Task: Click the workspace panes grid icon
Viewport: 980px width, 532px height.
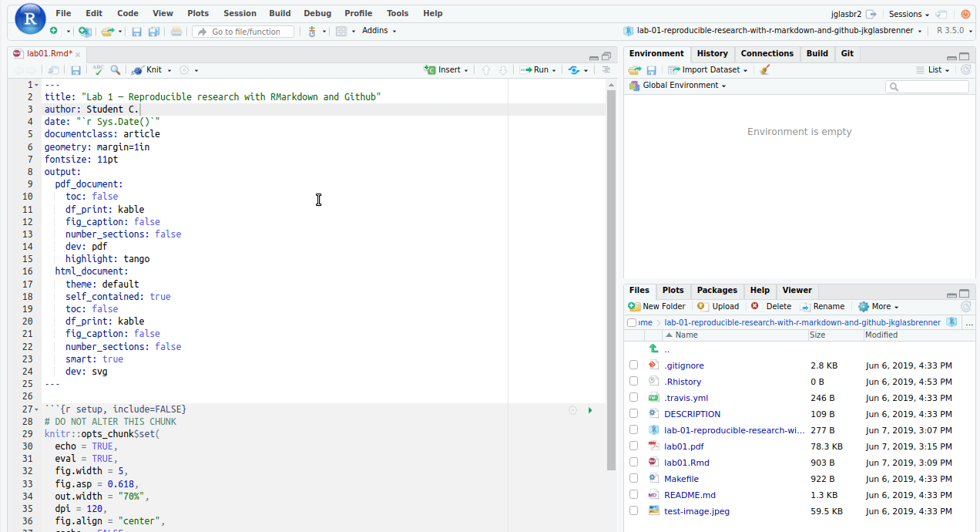Action: pyautogui.click(x=341, y=32)
